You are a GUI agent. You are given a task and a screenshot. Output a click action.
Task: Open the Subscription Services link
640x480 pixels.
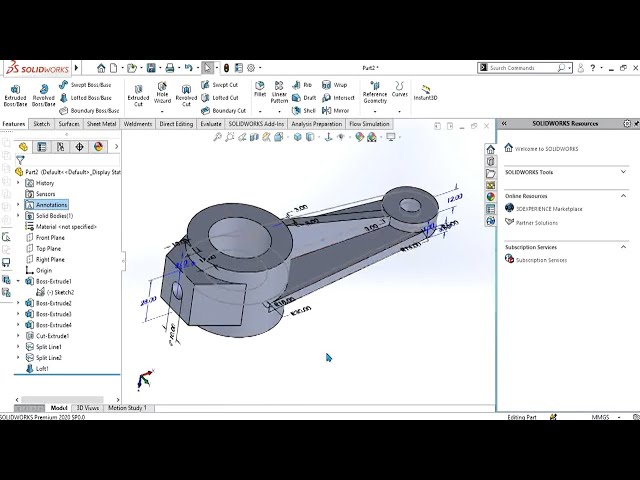pos(536,260)
